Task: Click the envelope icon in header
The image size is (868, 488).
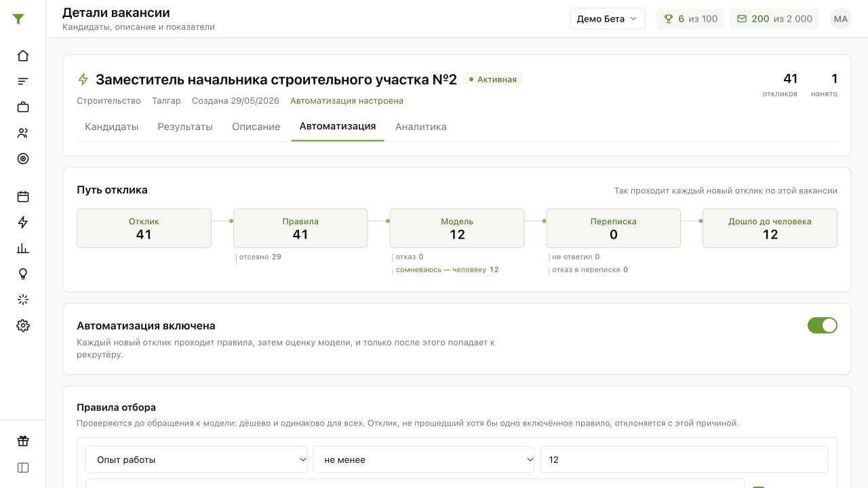Action: 742,19
